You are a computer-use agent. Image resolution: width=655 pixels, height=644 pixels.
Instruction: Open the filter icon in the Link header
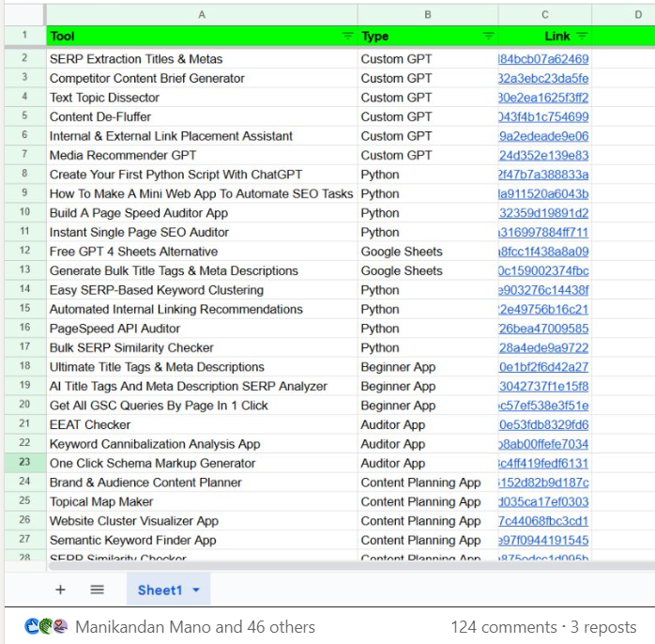click(582, 36)
